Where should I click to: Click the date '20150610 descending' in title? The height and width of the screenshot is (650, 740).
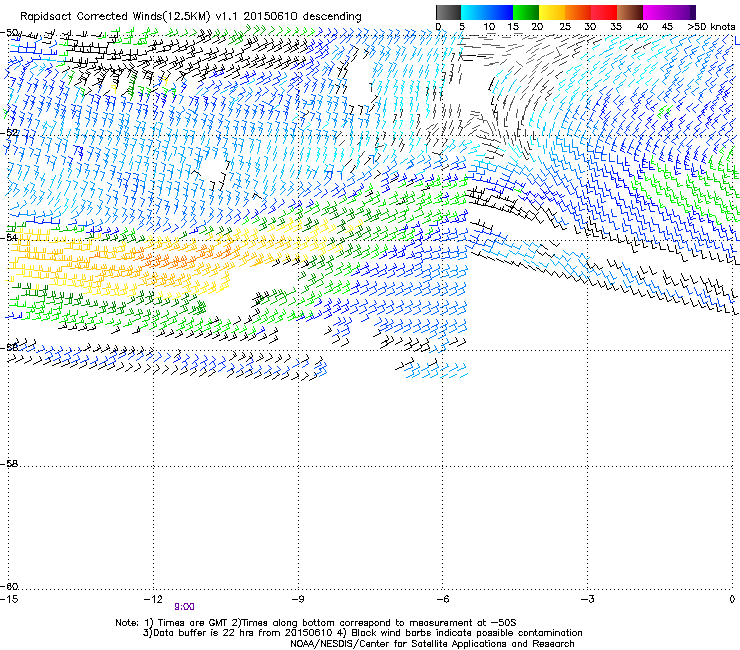tap(303, 17)
